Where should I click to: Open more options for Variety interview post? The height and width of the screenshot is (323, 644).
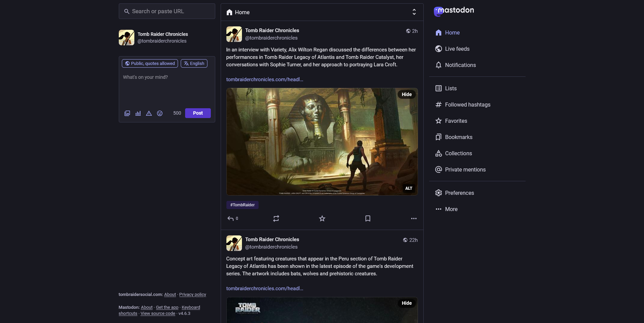(x=414, y=218)
